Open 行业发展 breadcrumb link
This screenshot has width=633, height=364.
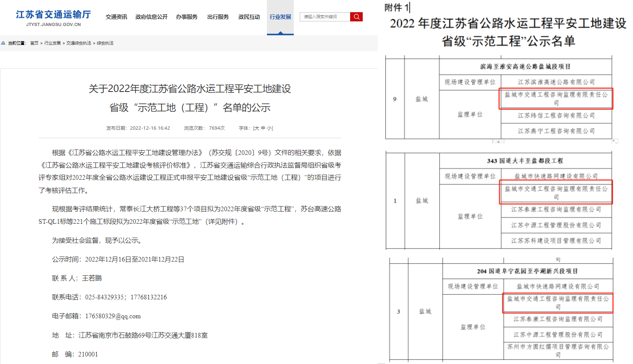pyautogui.click(x=53, y=43)
